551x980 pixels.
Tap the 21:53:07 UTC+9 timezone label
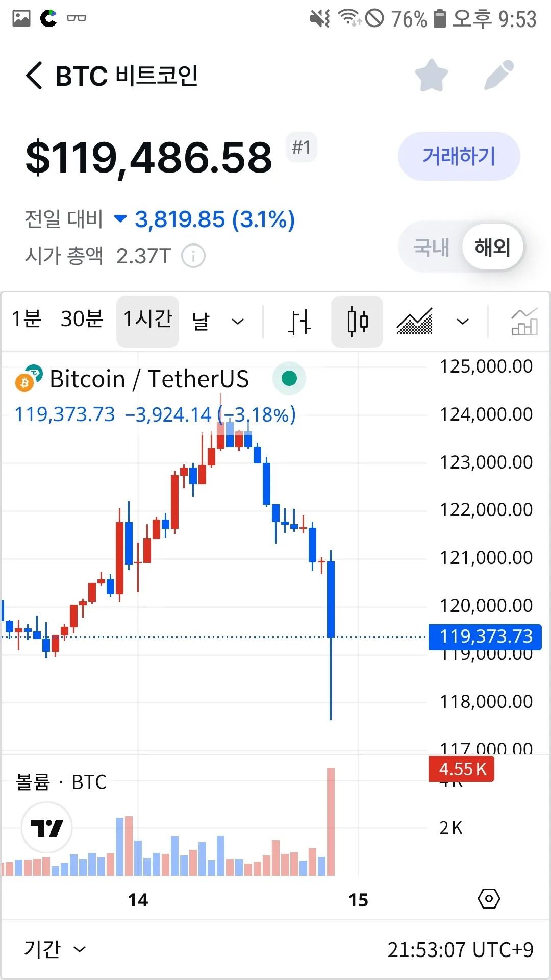tap(460, 950)
